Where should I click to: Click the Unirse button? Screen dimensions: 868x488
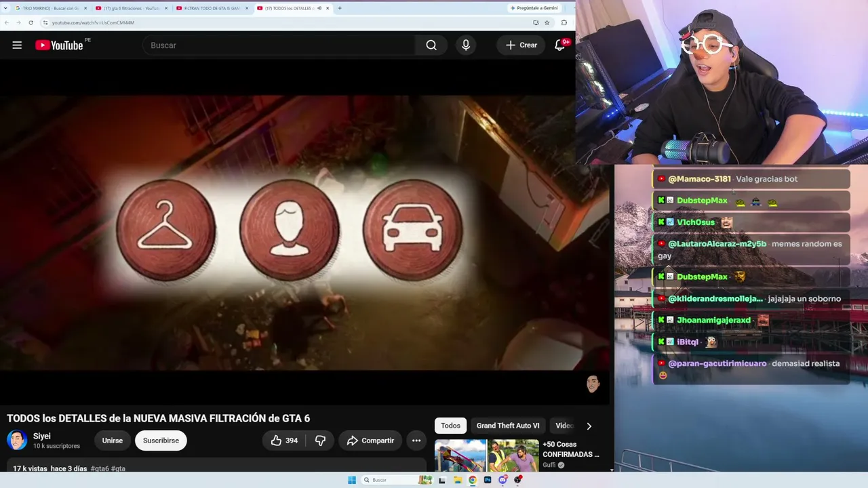[x=113, y=441]
